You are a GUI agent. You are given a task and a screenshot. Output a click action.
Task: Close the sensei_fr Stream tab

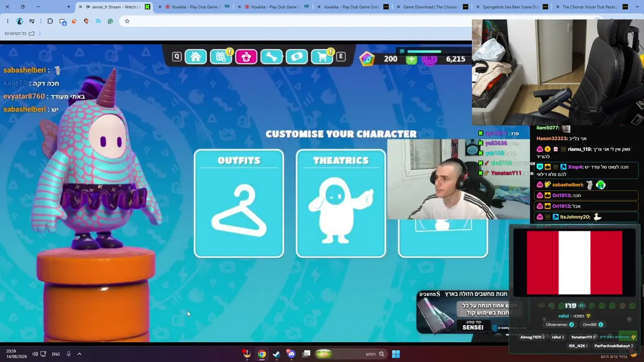click(x=80, y=7)
